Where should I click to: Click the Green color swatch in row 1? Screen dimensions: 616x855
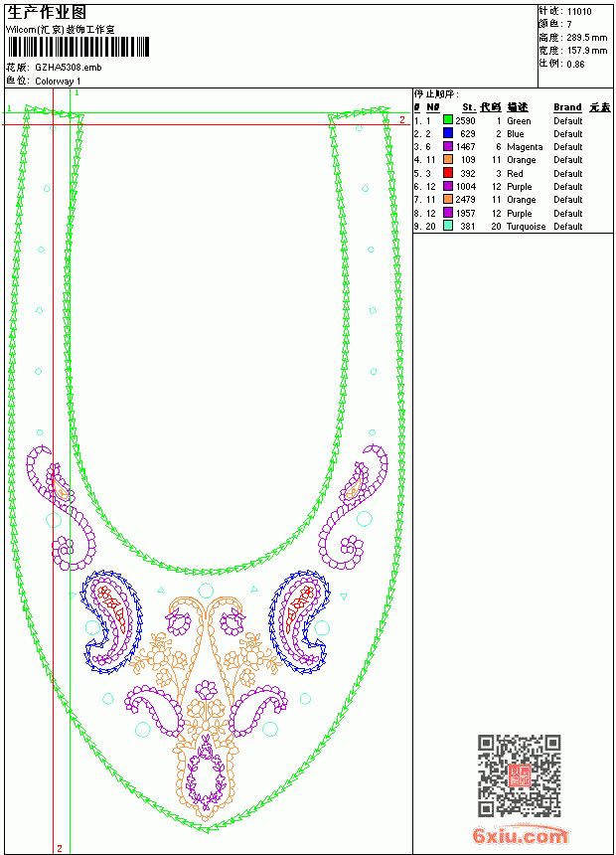(x=447, y=120)
